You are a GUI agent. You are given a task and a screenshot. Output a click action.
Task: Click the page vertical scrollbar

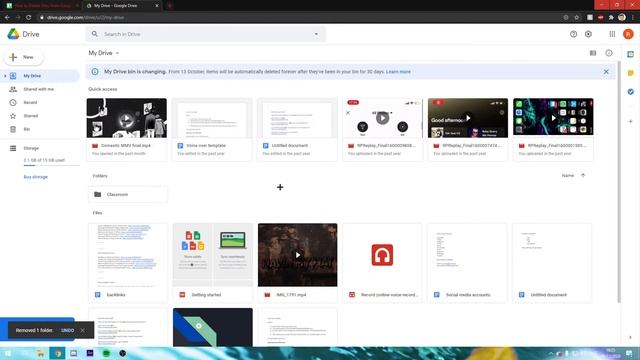(x=619, y=182)
